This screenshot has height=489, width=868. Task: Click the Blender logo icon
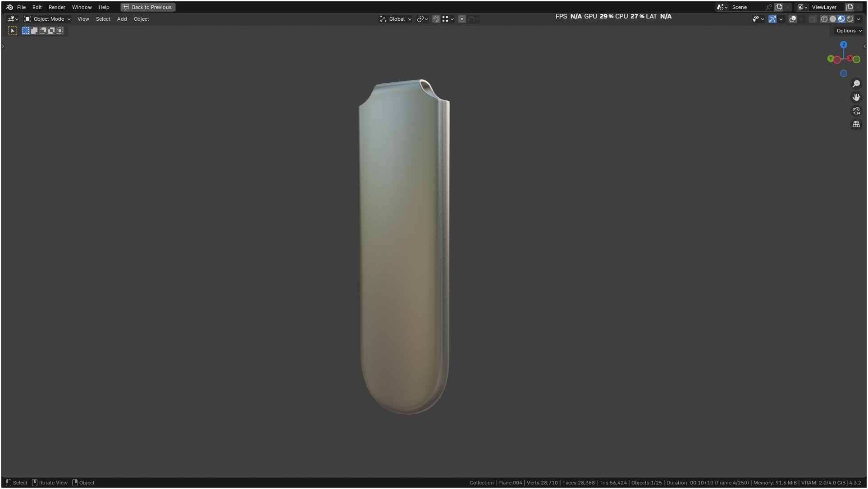point(9,7)
